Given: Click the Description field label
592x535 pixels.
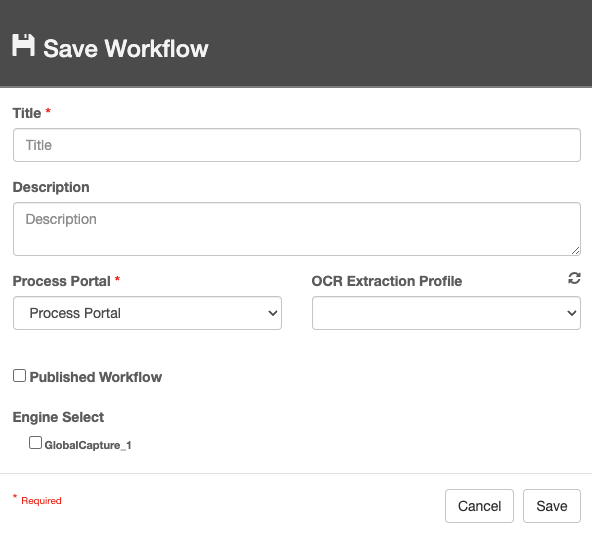Looking at the screenshot, I should 51,187.
